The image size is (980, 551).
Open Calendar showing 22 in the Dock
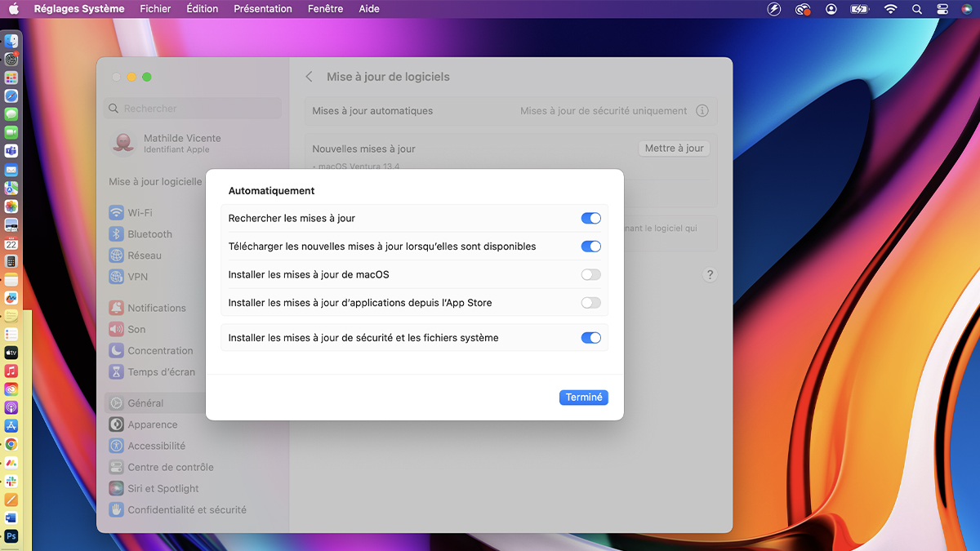tap(11, 243)
